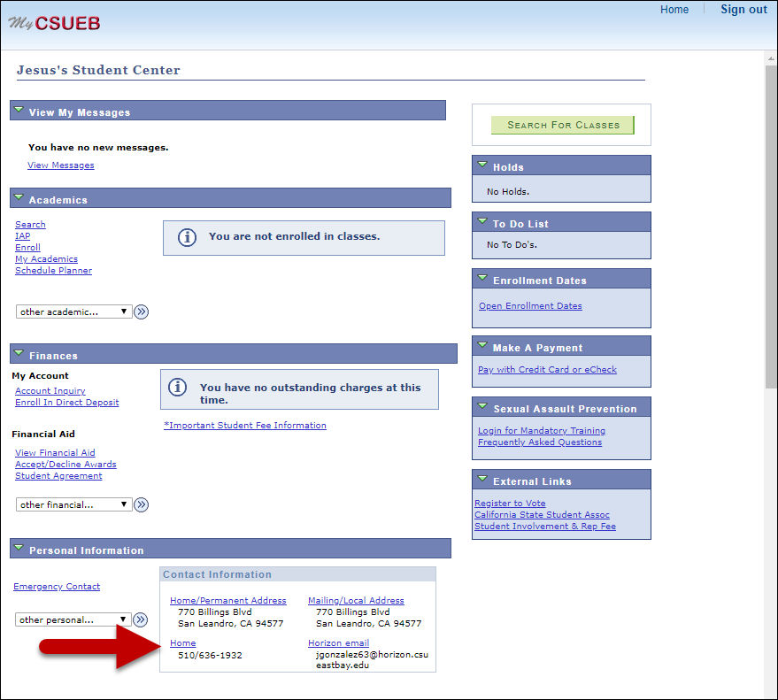Collapse the Academics section
The image size is (778, 700).
coord(19,197)
